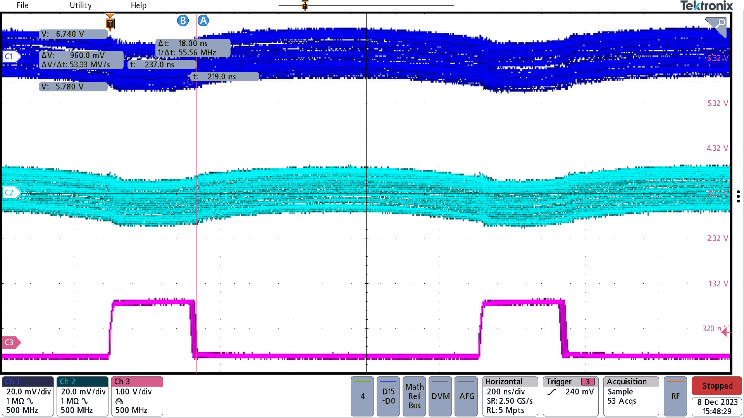Enable the AFG generator

coord(466,396)
